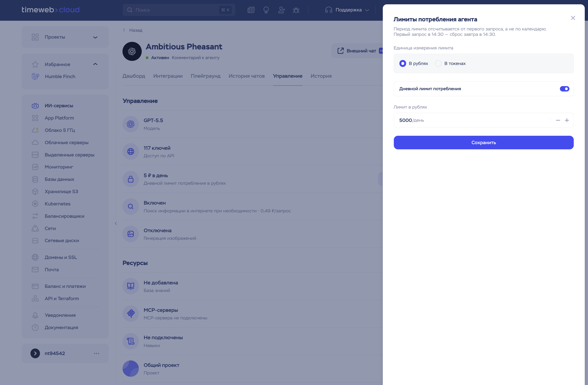Switch to the История чатов tab
The width and height of the screenshot is (588, 385).
click(x=246, y=76)
